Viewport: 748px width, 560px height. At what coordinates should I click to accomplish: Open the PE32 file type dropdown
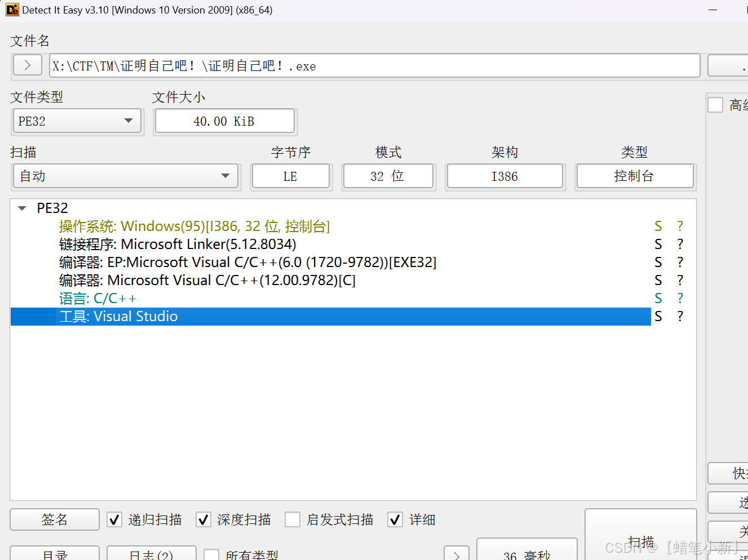point(77,121)
